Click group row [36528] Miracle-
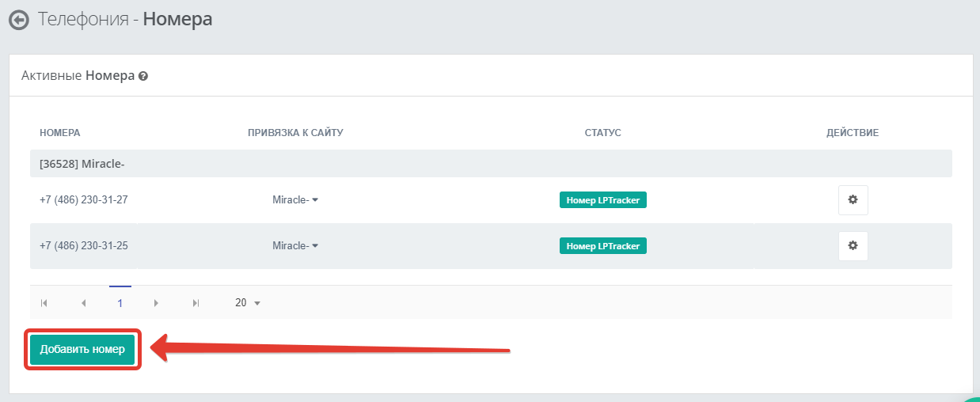This screenshot has height=402, width=980. [x=491, y=164]
